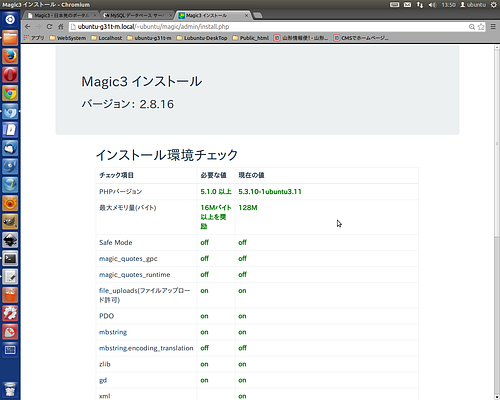500x400 pixels.
Task: Open the WebSystem bookmark folder
Action: 68,38
